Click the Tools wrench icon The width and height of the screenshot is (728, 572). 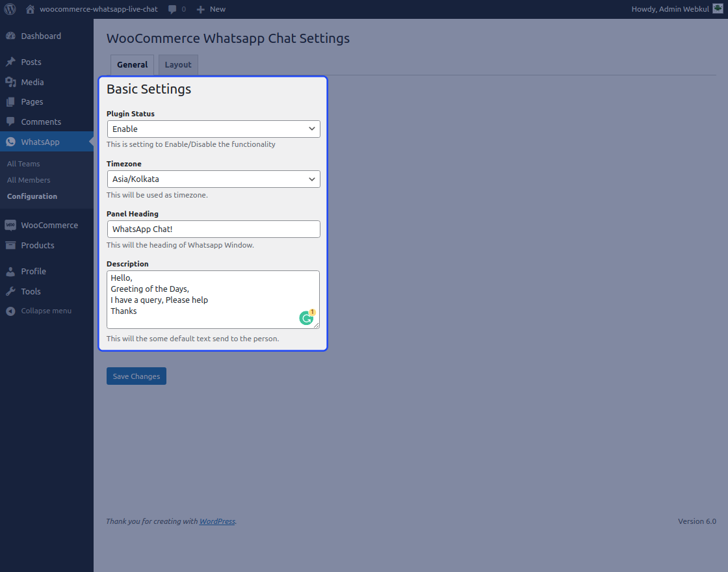click(10, 292)
